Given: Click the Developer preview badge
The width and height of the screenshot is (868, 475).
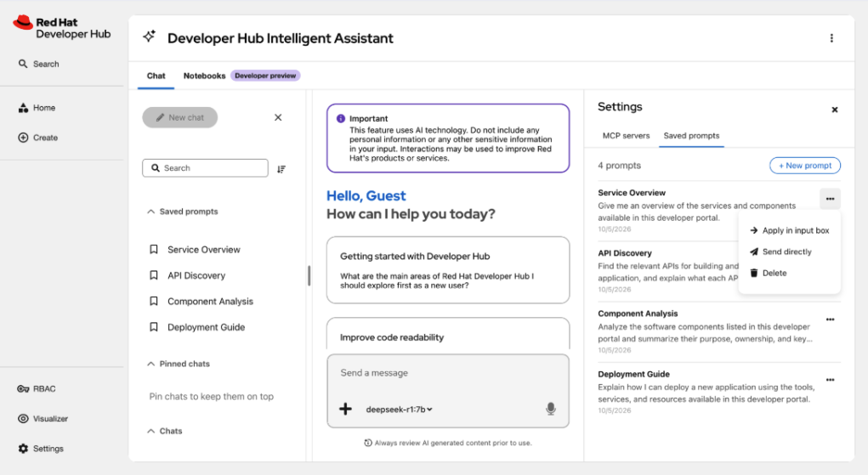Looking at the screenshot, I should point(265,76).
